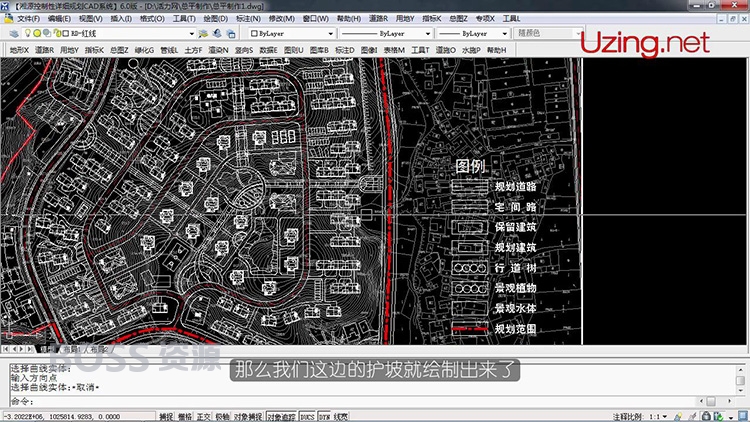
Task: Click the 规划范围 legend label
Action: click(x=515, y=329)
